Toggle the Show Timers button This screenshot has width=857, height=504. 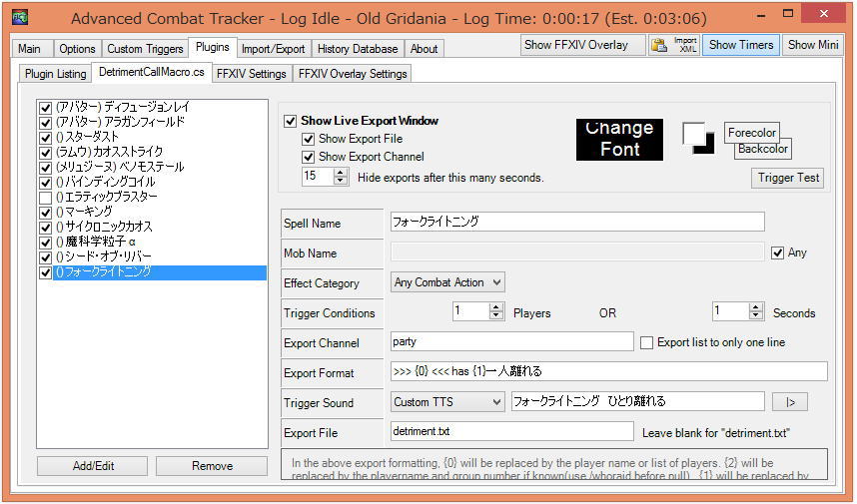click(741, 45)
